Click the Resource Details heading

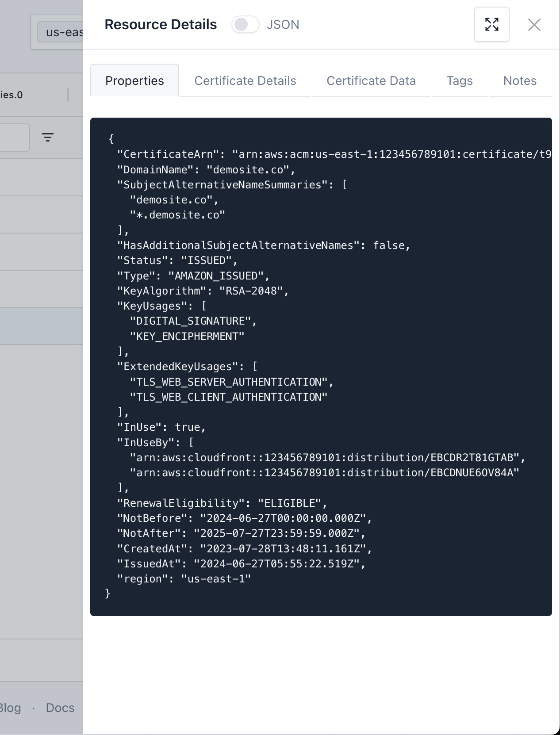[161, 24]
